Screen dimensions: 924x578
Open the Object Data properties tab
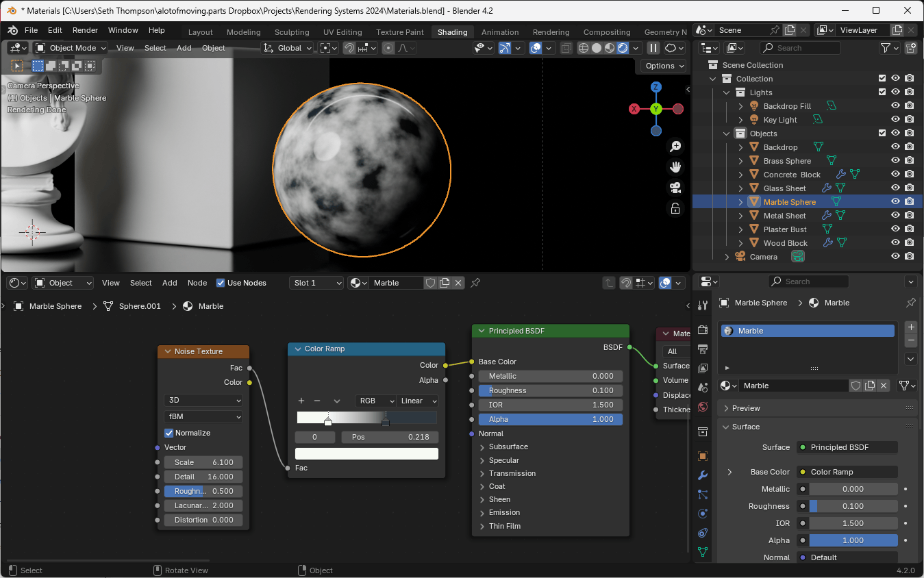click(702, 552)
